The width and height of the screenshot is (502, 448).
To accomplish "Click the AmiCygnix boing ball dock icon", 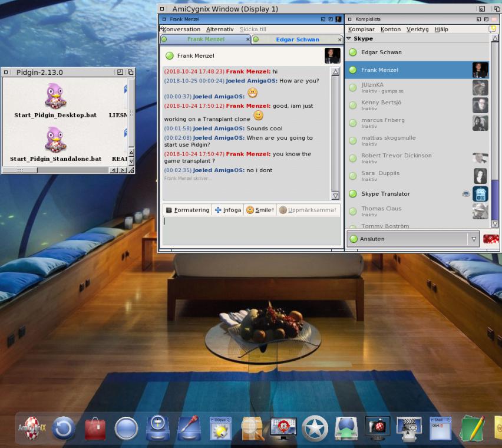I will tap(32, 428).
